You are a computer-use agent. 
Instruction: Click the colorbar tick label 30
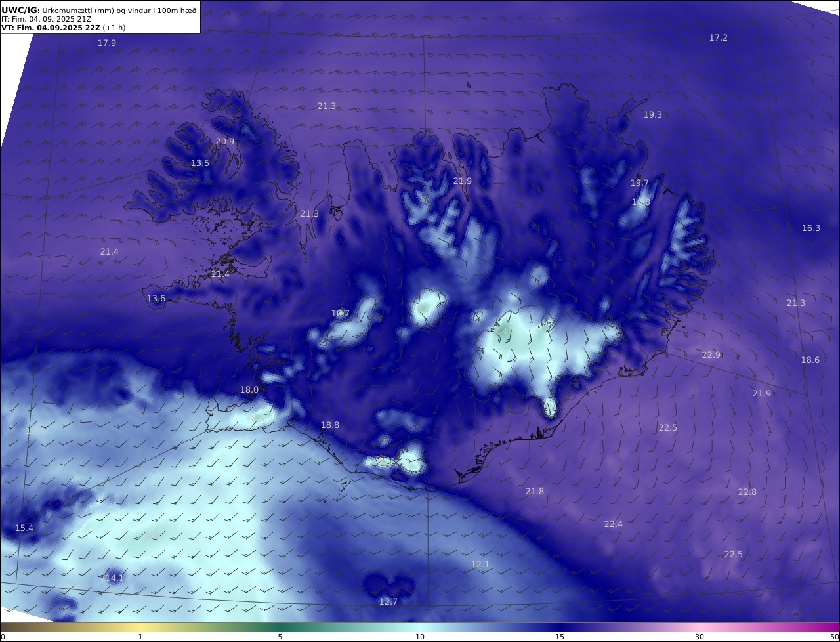coord(700,637)
